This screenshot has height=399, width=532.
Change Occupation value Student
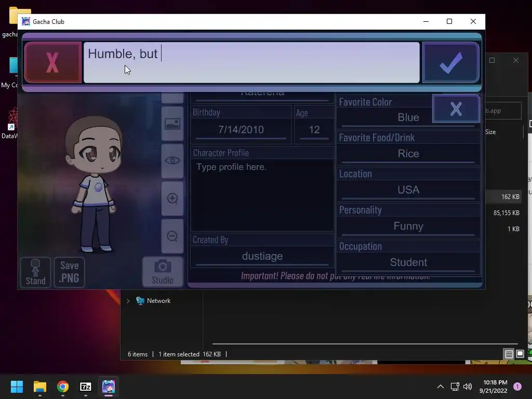pyautogui.click(x=408, y=262)
